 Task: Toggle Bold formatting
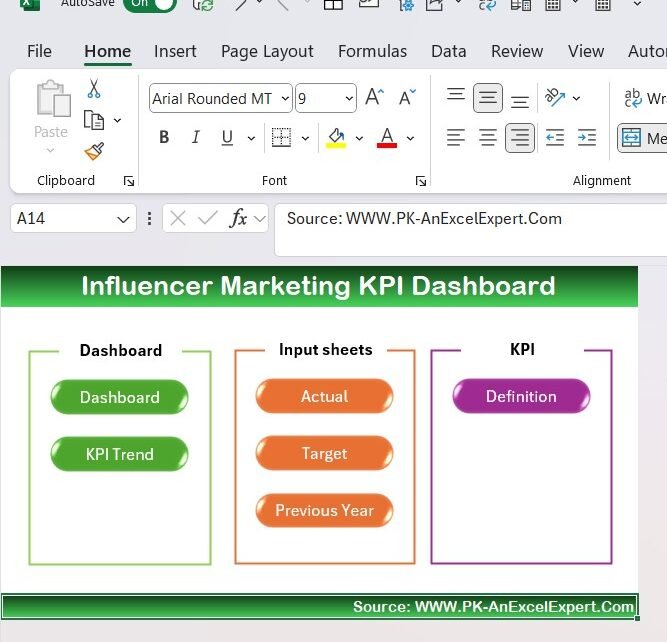tap(164, 137)
